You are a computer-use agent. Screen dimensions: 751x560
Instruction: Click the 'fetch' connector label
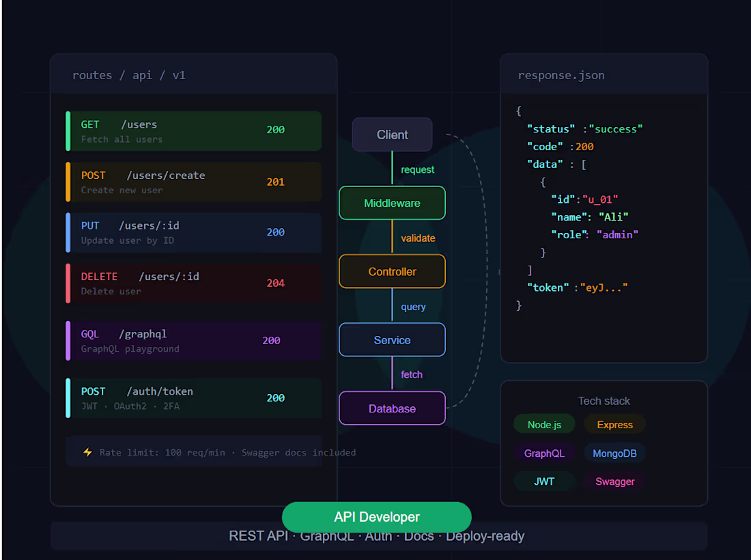pyautogui.click(x=412, y=375)
